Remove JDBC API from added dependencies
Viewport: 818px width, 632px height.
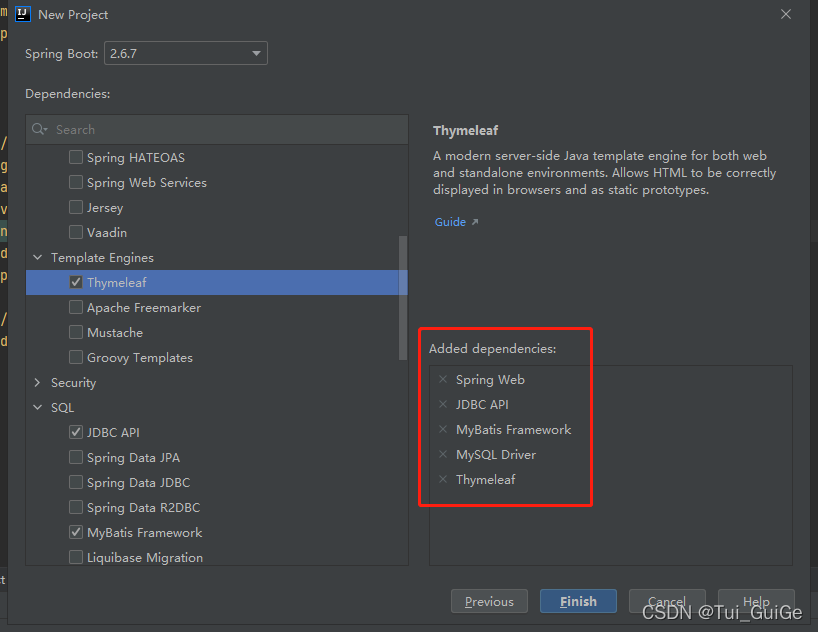point(443,404)
